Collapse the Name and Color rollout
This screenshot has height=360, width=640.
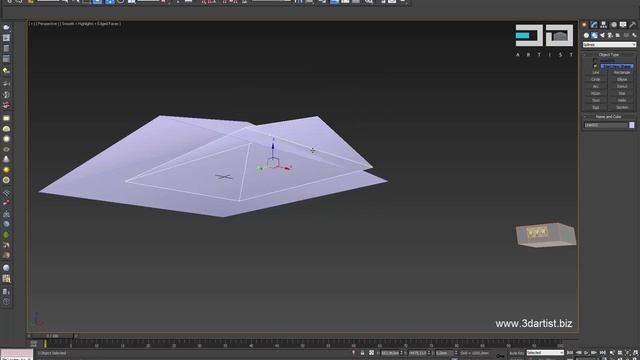609,117
